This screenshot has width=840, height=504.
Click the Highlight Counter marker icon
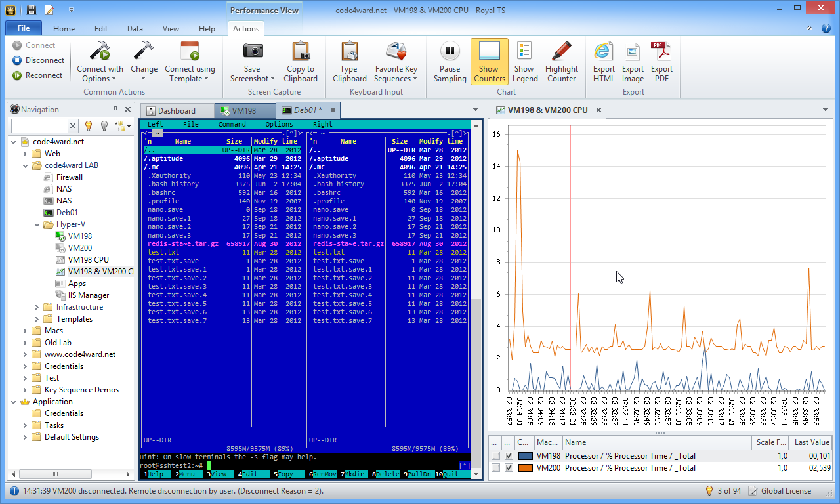561,51
